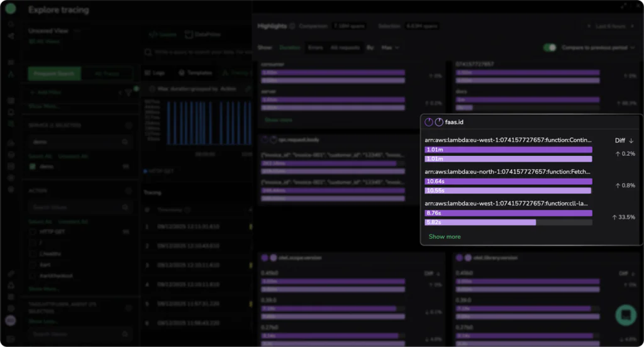
Task: Switch to the Errors tab
Action: (x=315, y=48)
